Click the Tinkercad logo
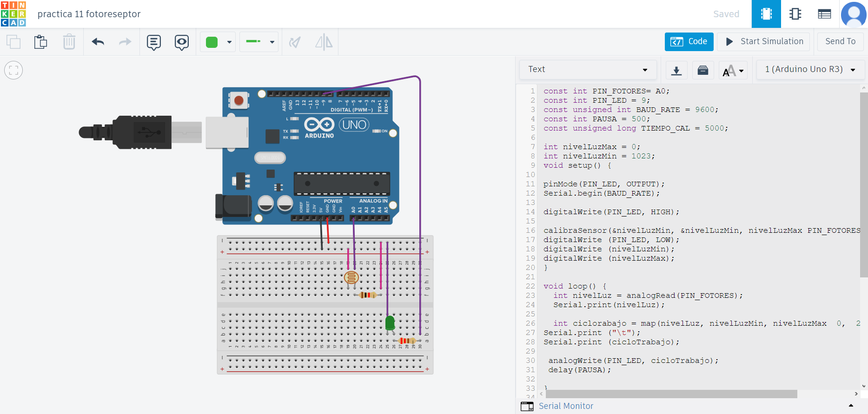868x414 pixels. point(13,14)
